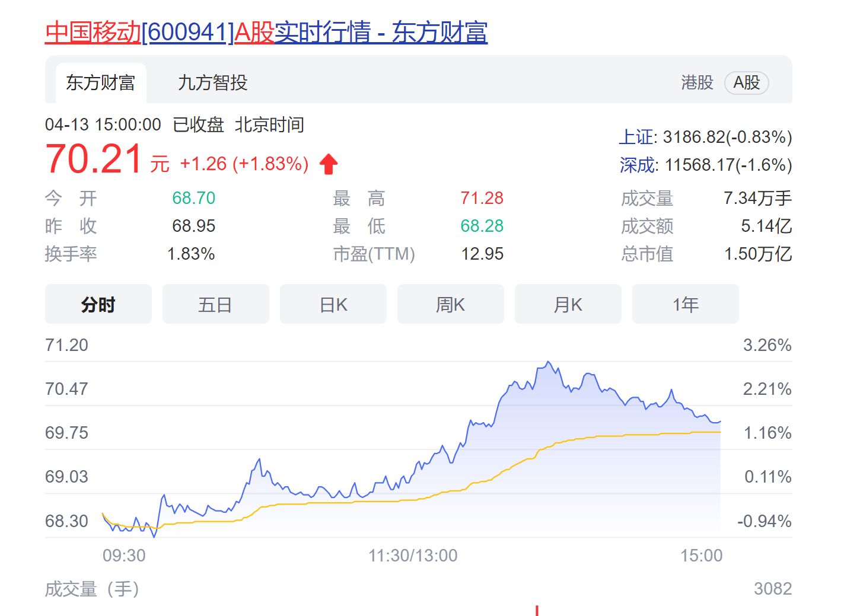Click the 71.20 price axis label

(x=66, y=345)
